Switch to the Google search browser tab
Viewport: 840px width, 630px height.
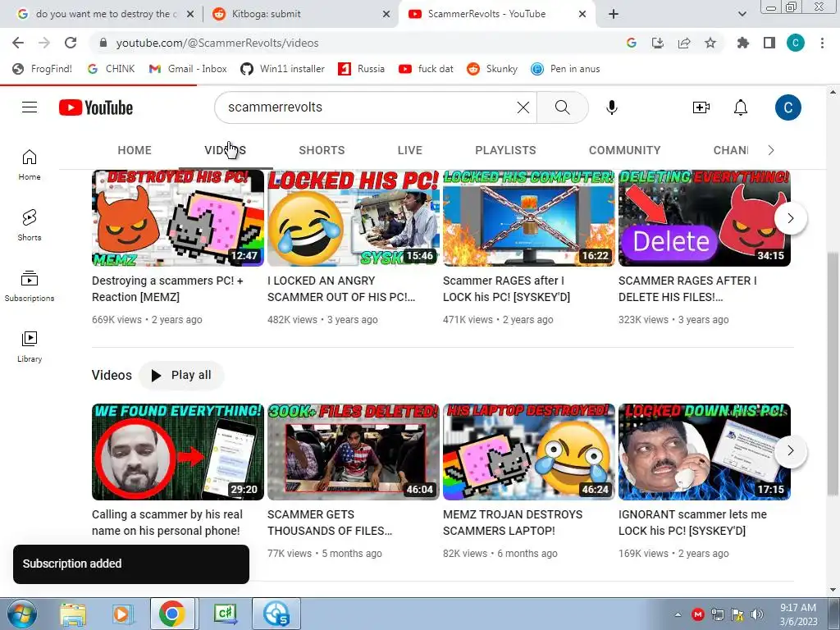104,14
